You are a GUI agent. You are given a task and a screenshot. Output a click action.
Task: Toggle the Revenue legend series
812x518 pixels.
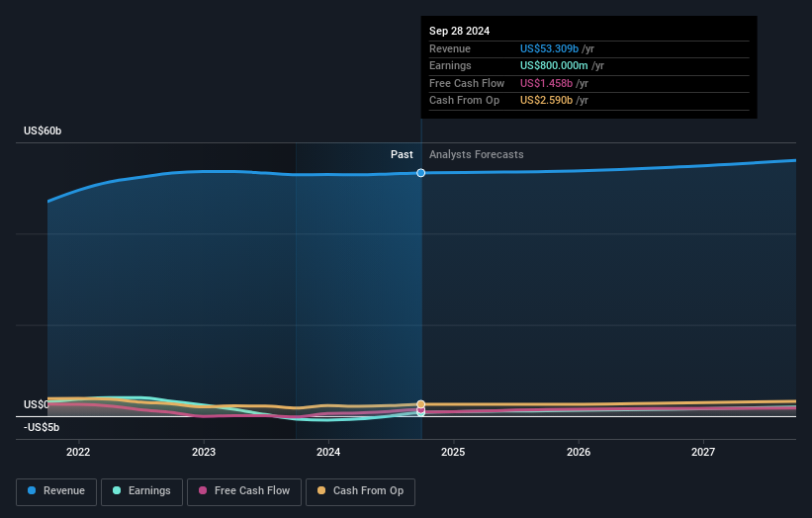click(x=56, y=491)
